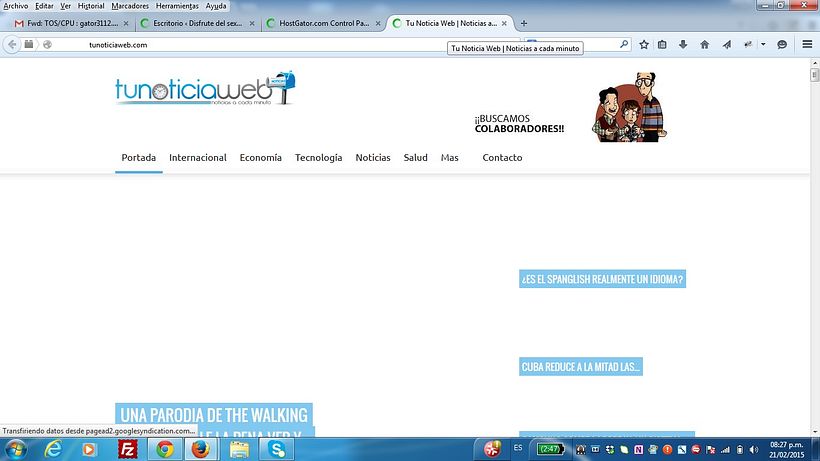Viewport: 820px width, 461px height.
Task: Open the Marcadores menu
Action: [130, 6]
